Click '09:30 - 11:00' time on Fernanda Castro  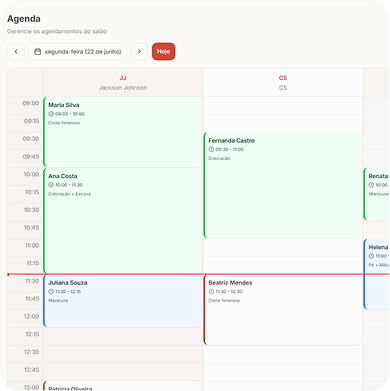click(x=230, y=150)
